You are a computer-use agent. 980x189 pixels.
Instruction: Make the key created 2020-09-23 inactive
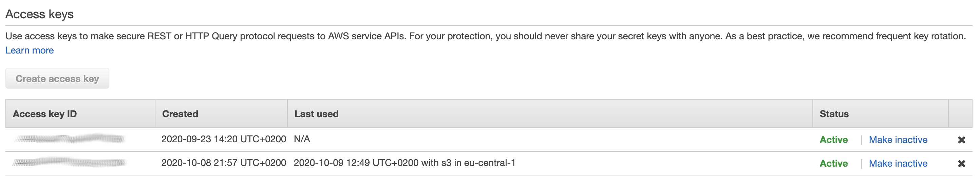(x=898, y=140)
